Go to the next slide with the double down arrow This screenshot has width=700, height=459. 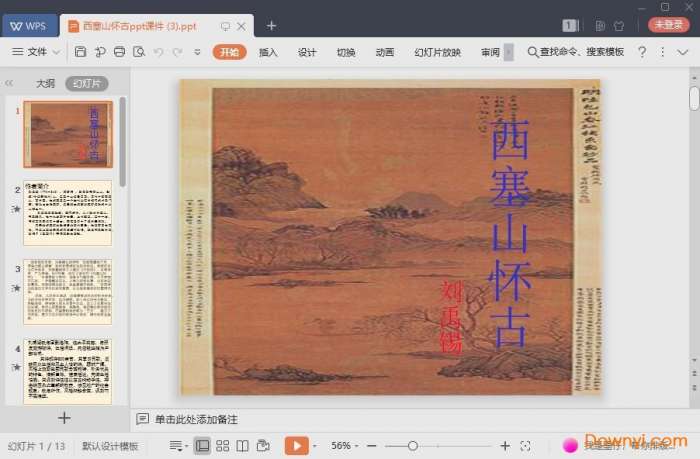pos(694,388)
